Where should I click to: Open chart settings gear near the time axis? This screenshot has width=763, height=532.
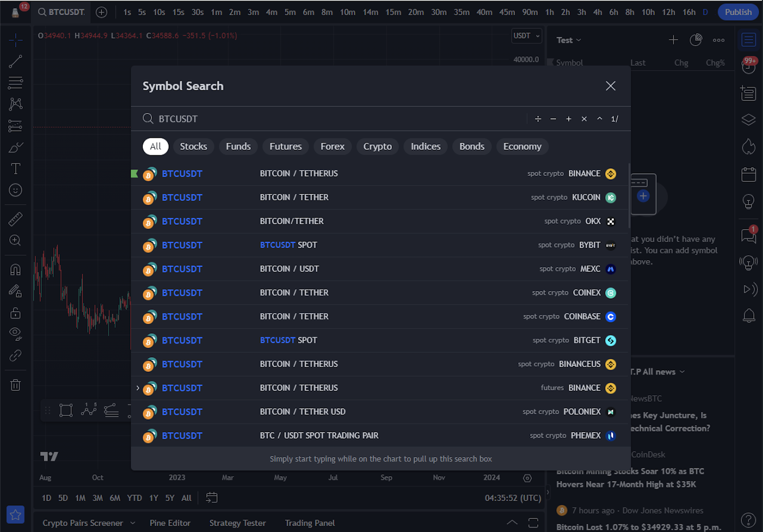pyautogui.click(x=527, y=478)
